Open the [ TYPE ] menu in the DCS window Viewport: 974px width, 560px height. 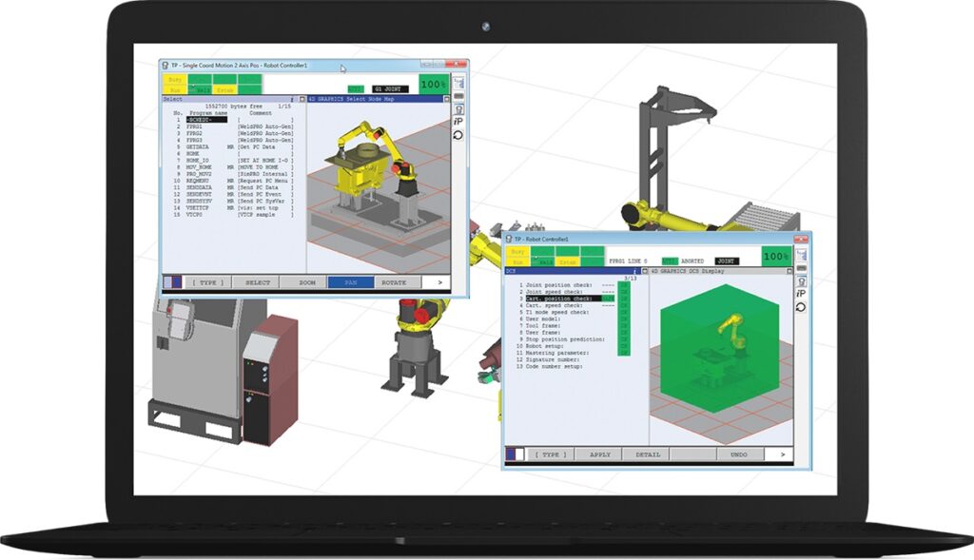pyautogui.click(x=549, y=454)
